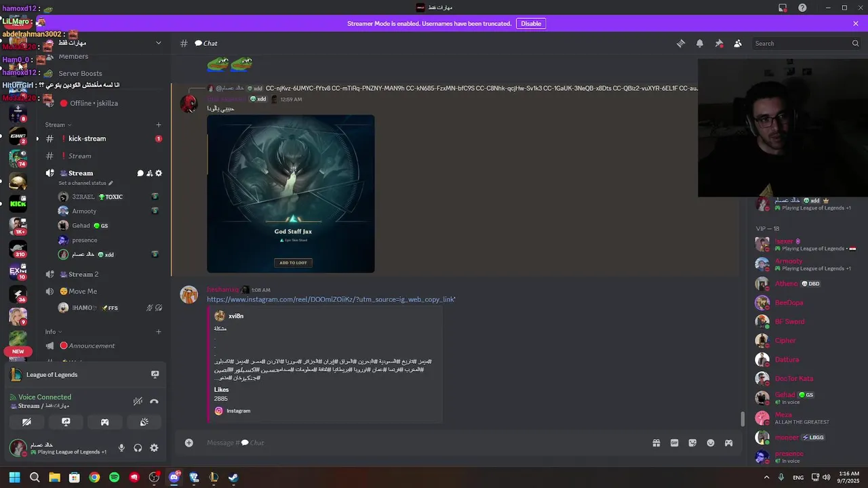Image resolution: width=868 pixels, height=488 pixels.
Task: Open the emoji picker
Action: pos(711,443)
